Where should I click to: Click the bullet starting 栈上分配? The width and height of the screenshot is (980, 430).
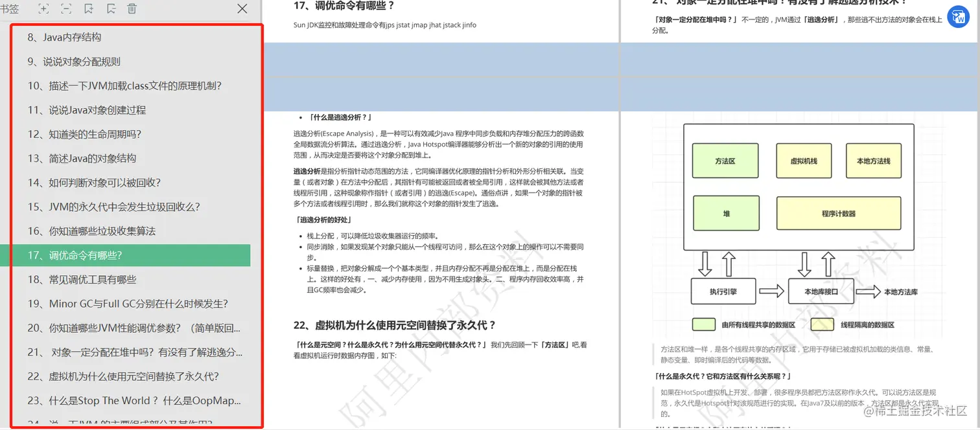[x=373, y=236]
